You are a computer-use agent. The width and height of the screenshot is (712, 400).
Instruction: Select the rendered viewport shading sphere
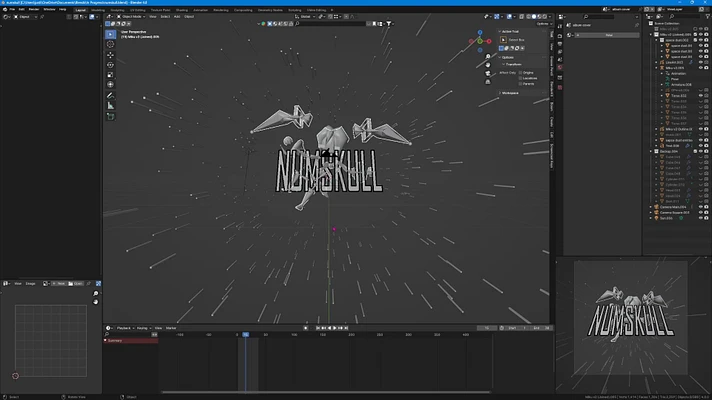(x=544, y=17)
